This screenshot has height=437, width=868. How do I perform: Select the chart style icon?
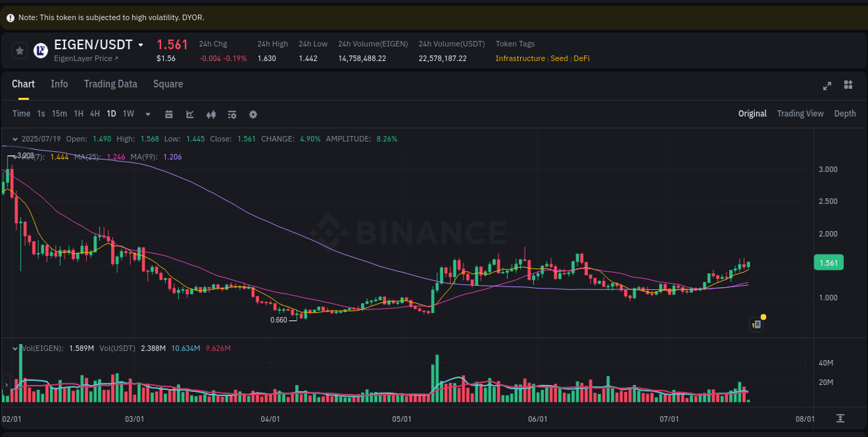(x=190, y=114)
